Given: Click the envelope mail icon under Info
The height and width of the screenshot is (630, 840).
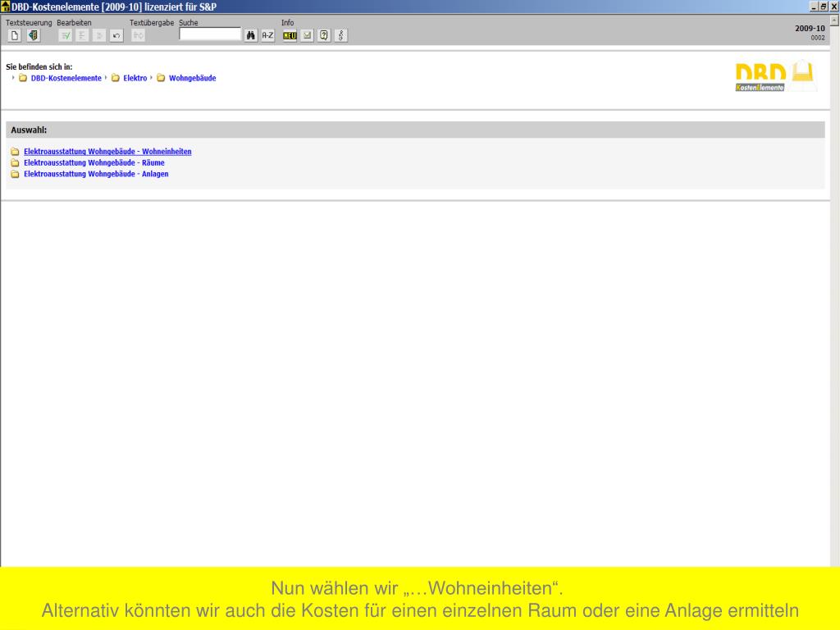Looking at the screenshot, I should click(307, 35).
